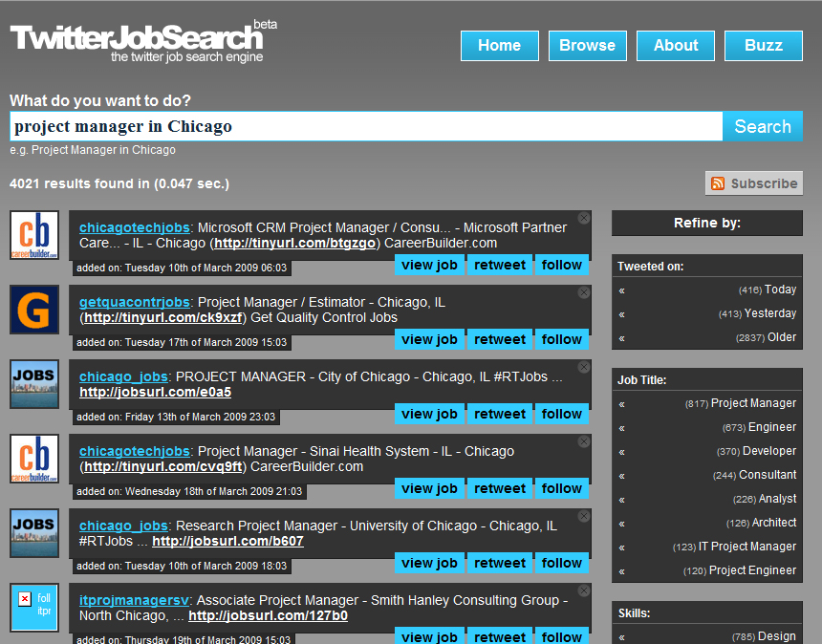
Task: Dismiss the University of Chicago result
Action: click(583, 516)
